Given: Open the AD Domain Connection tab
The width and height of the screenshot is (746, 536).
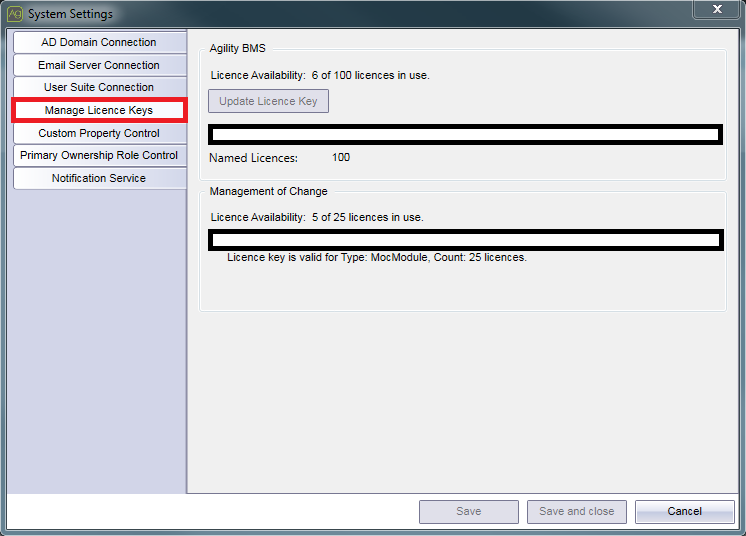Looking at the screenshot, I should coord(99,42).
